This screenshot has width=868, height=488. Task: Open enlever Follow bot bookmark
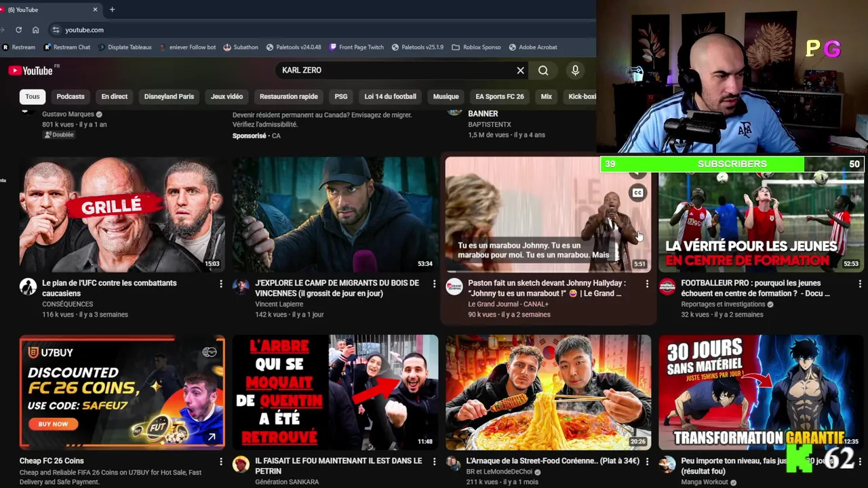[x=187, y=47]
